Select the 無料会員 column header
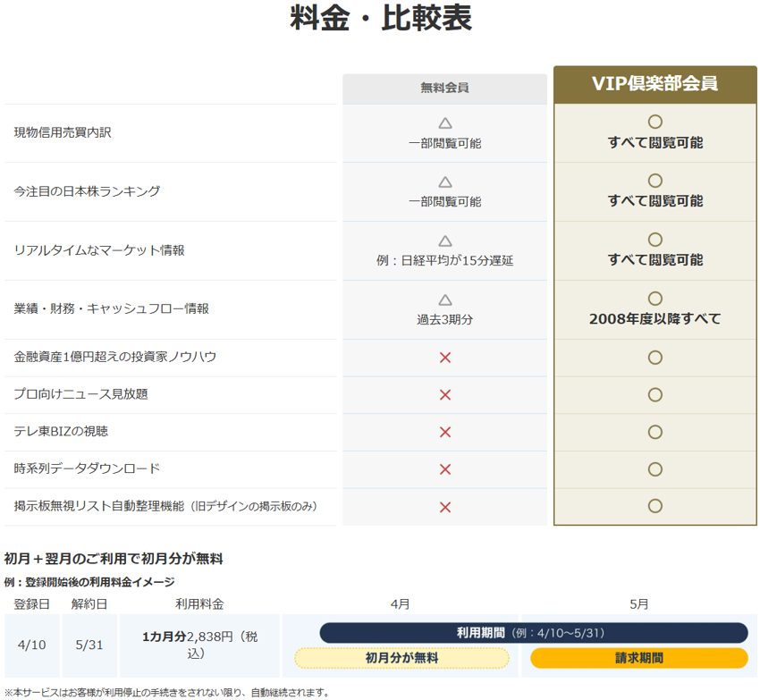Image resolution: width=760 pixels, height=700 pixels. click(x=444, y=89)
